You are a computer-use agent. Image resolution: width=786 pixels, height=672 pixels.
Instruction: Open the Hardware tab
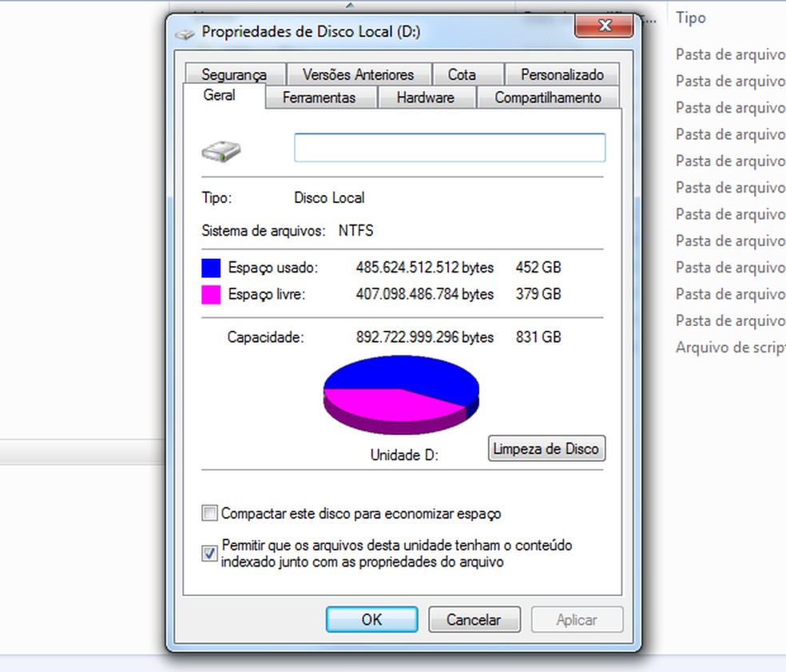tap(426, 97)
